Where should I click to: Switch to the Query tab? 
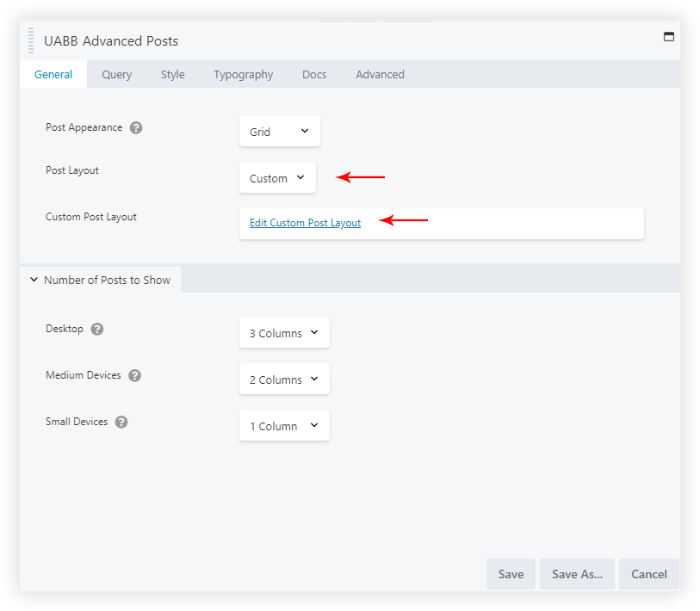pyautogui.click(x=116, y=75)
